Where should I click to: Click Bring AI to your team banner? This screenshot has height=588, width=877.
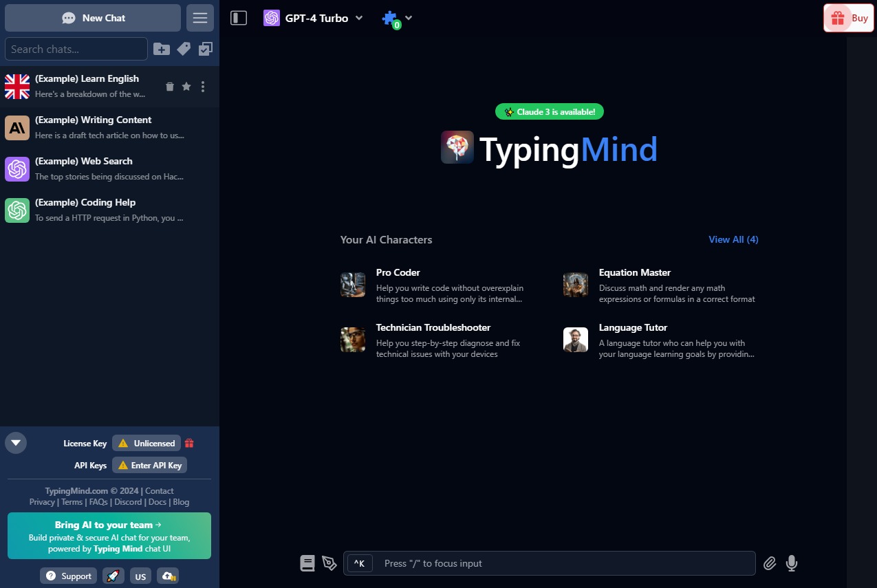[x=109, y=536]
